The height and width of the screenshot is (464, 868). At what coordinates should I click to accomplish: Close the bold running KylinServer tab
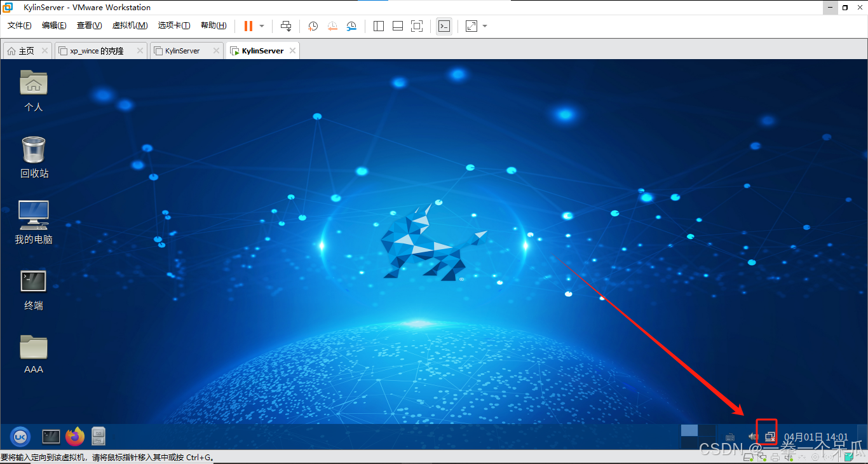[292, 51]
